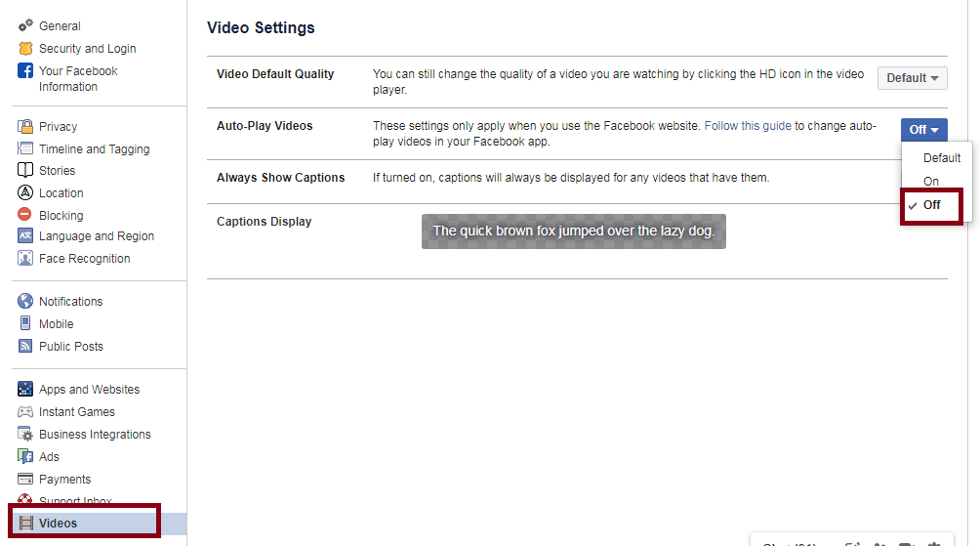Select checked Off option in Auto-Play menu

click(x=931, y=205)
